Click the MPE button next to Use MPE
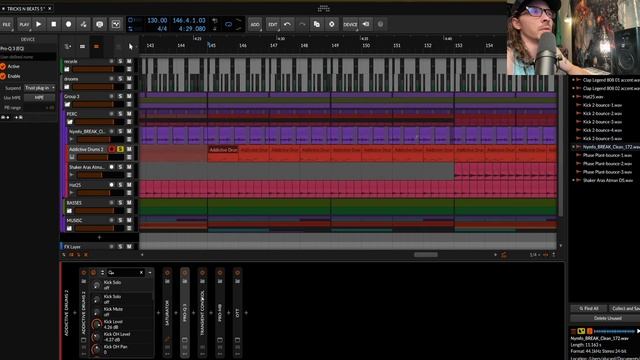Viewport: 640px width, 360px height. (39, 98)
